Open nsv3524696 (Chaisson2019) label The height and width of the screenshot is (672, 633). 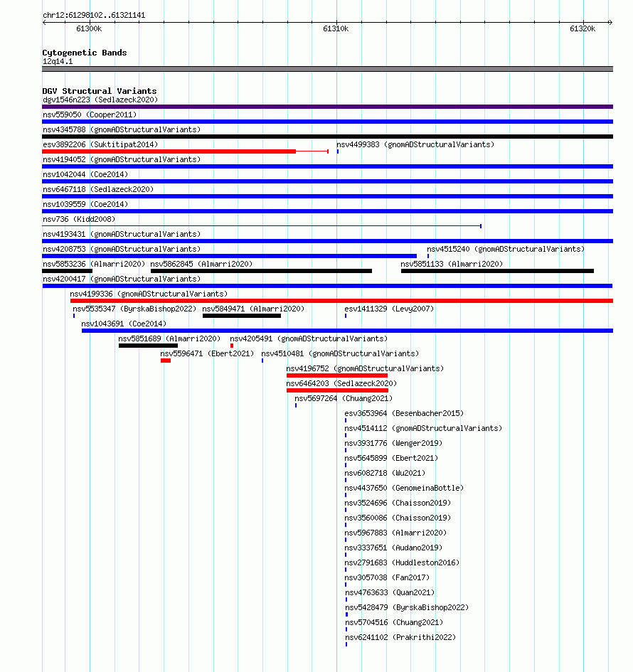tap(398, 503)
